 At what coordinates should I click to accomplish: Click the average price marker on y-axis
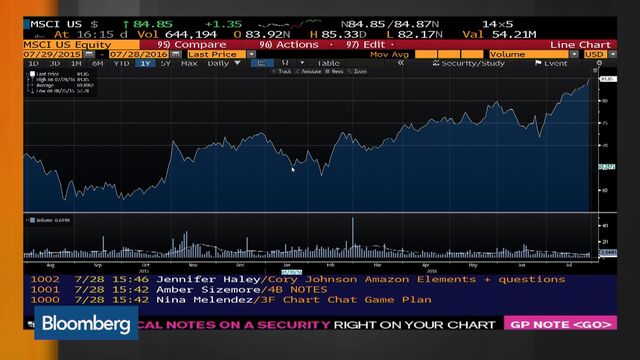click(x=607, y=167)
